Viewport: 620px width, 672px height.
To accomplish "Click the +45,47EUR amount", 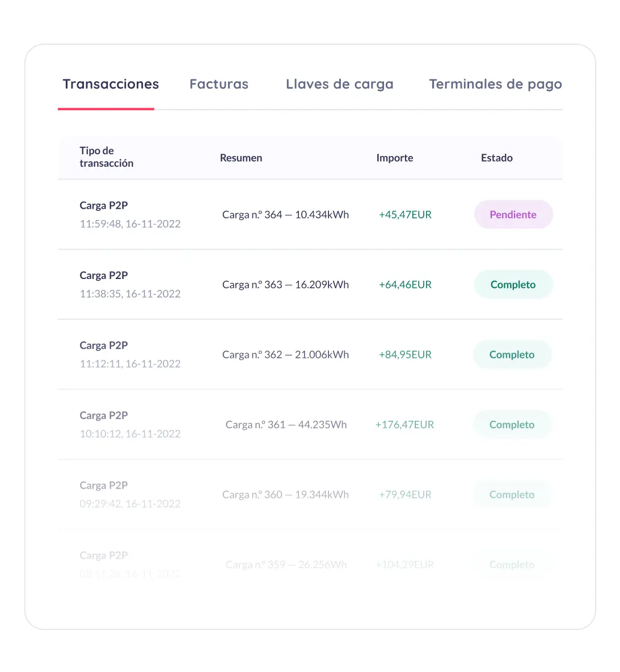I will [x=405, y=215].
